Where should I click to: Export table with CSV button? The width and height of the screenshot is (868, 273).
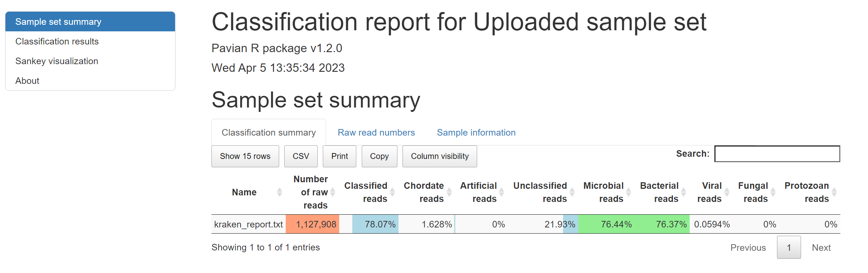pos(301,156)
